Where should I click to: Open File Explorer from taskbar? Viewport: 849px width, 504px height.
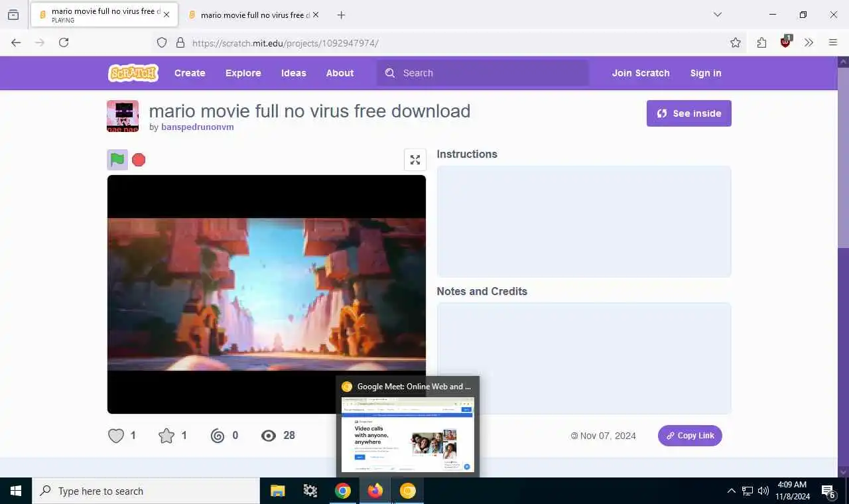point(278,491)
